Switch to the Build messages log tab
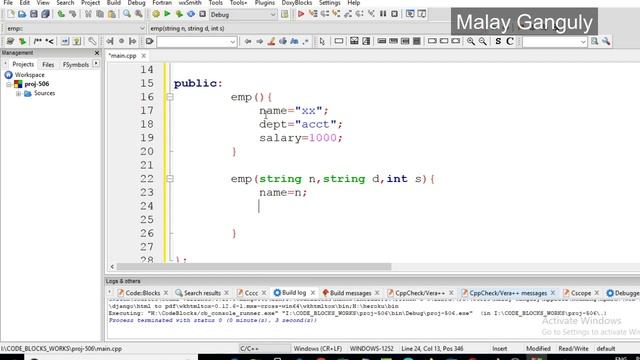The height and width of the screenshot is (360, 640). [350, 293]
